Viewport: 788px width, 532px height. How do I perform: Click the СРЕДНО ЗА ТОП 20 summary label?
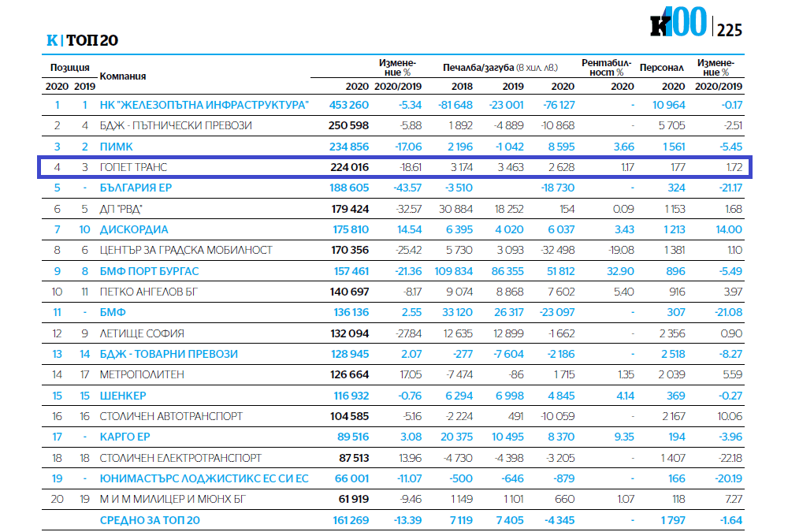150,520
